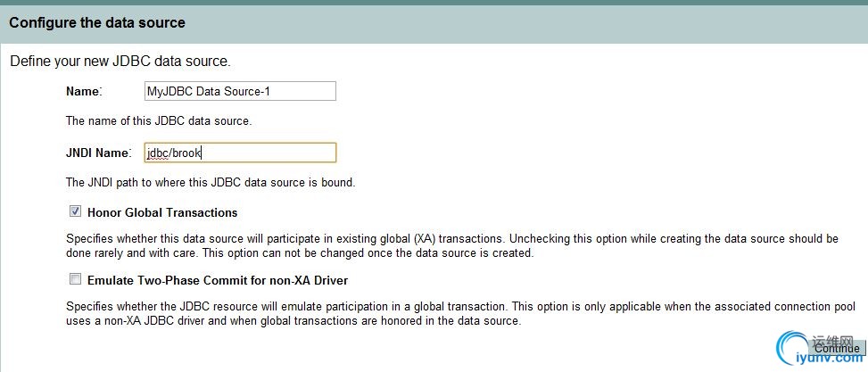
Task: Click the JNDI path description text
Action: 211,183
